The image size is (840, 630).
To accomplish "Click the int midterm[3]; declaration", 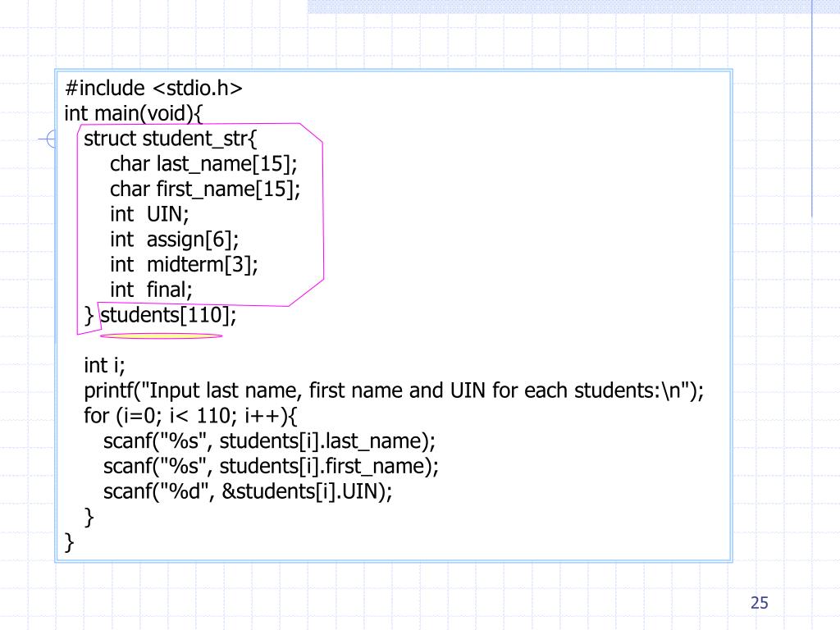I will pos(184,265).
